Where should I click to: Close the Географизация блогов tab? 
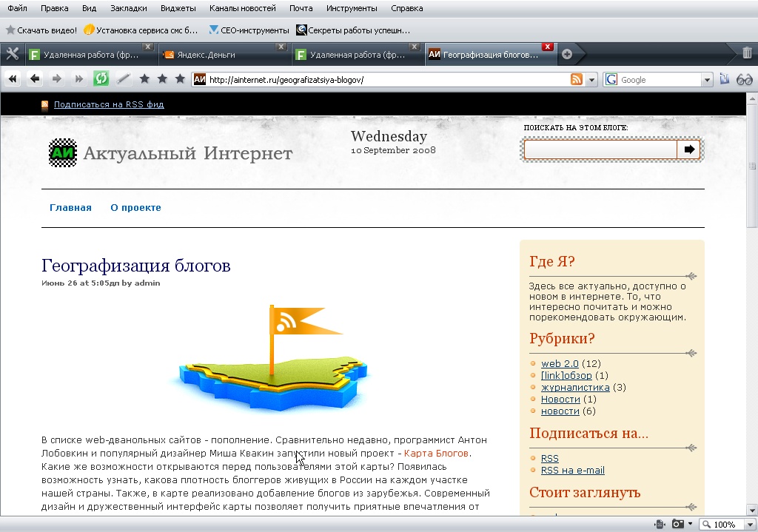pyautogui.click(x=547, y=47)
